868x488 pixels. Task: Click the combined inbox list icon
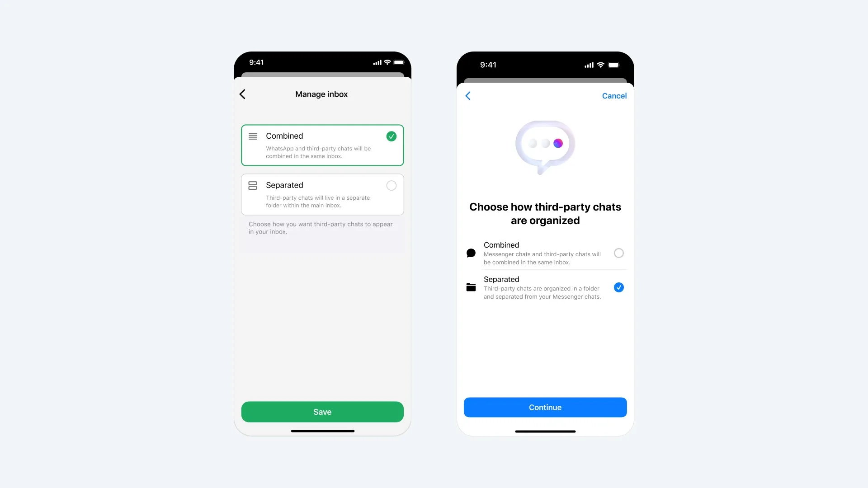tap(253, 136)
